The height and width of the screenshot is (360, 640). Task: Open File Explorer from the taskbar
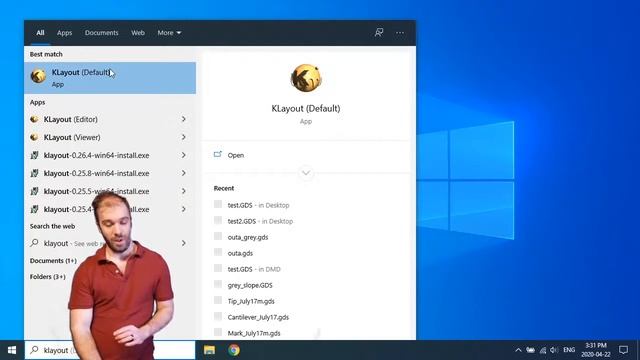209,350
